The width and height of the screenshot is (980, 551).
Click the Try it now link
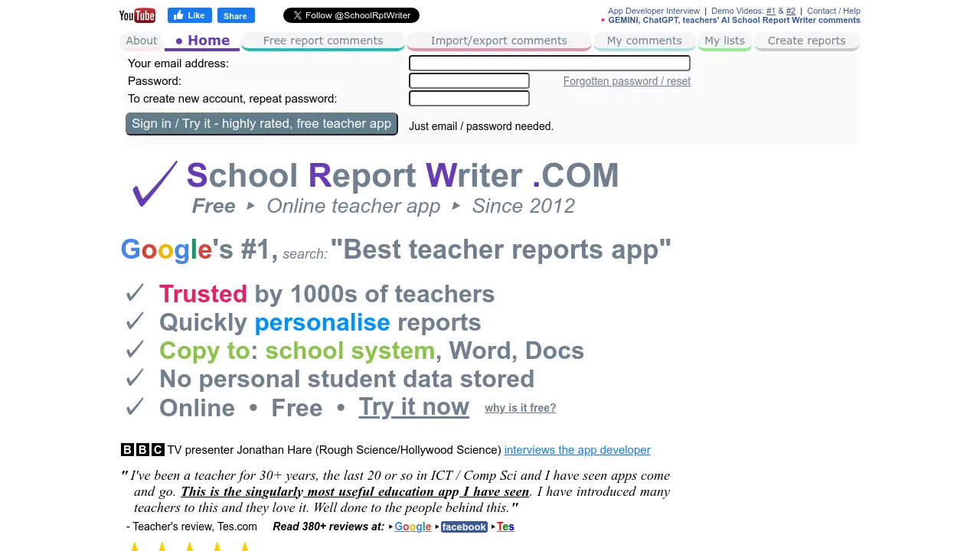[x=414, y=407]
